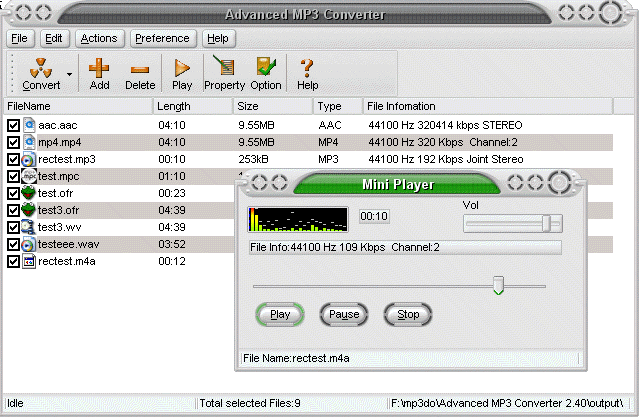Uncheck the aac.aac file checkbox
Screen dimensions: 639x417
(13, 125)
